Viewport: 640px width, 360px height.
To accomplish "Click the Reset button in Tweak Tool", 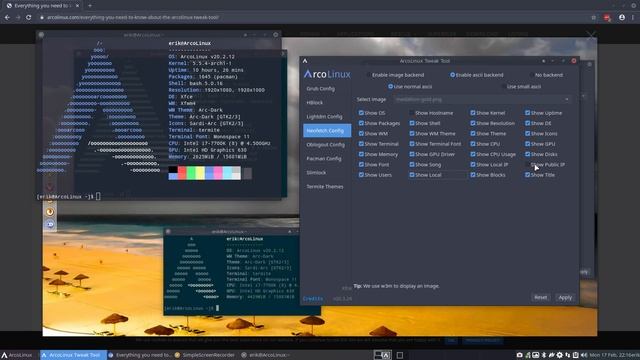I will point(541,298).
